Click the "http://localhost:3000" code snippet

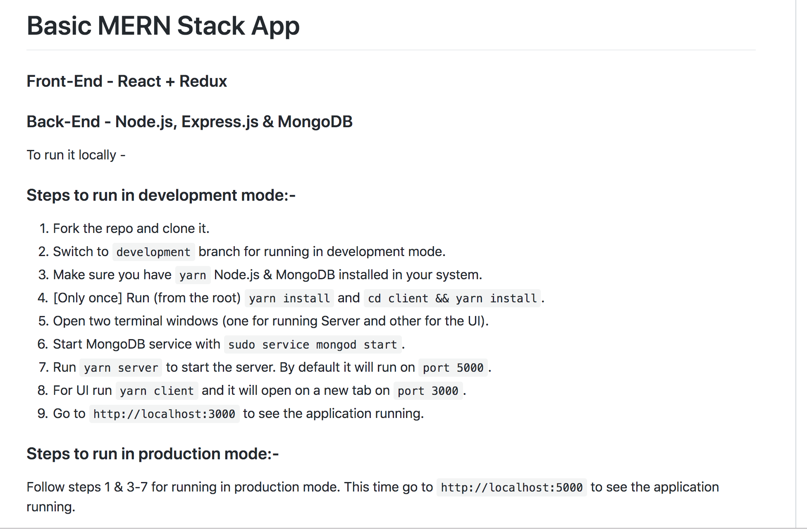tap(164, 414)
